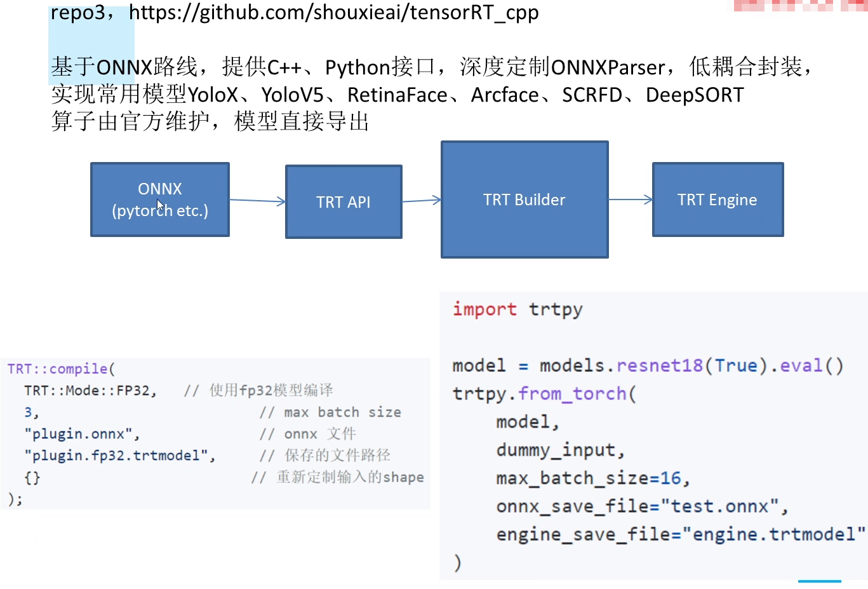Viewport: 868px width, 589px height.
Task: Click 'dummy_input,' argument line
Action: (x=561, y=450)
